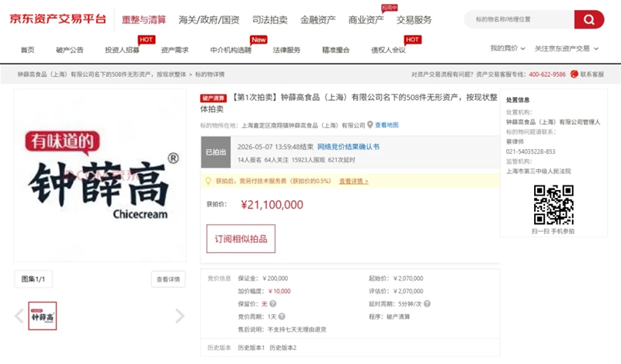Click the 联系客服 link
The width and height of the screenshot is (621, 364).
tap(592, 74)
